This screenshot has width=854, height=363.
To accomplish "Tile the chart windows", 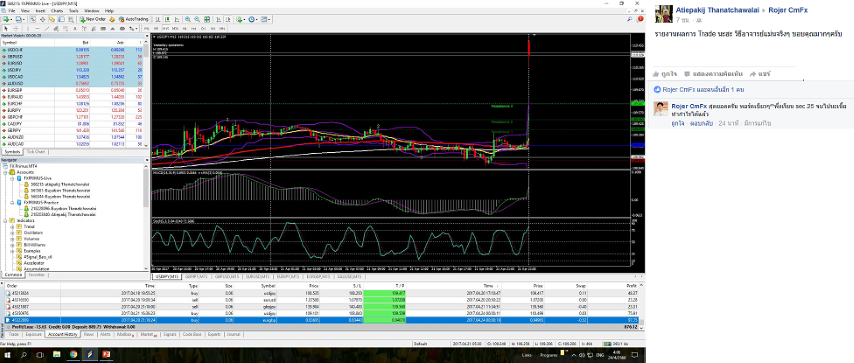I will pyautogui.click(x=207, y=19).
